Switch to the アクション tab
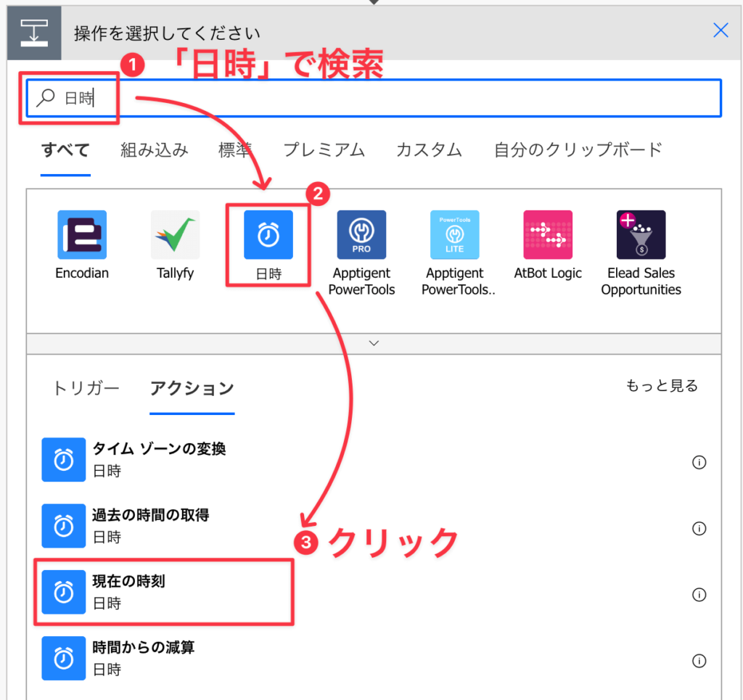 click(x=192, y=388)
